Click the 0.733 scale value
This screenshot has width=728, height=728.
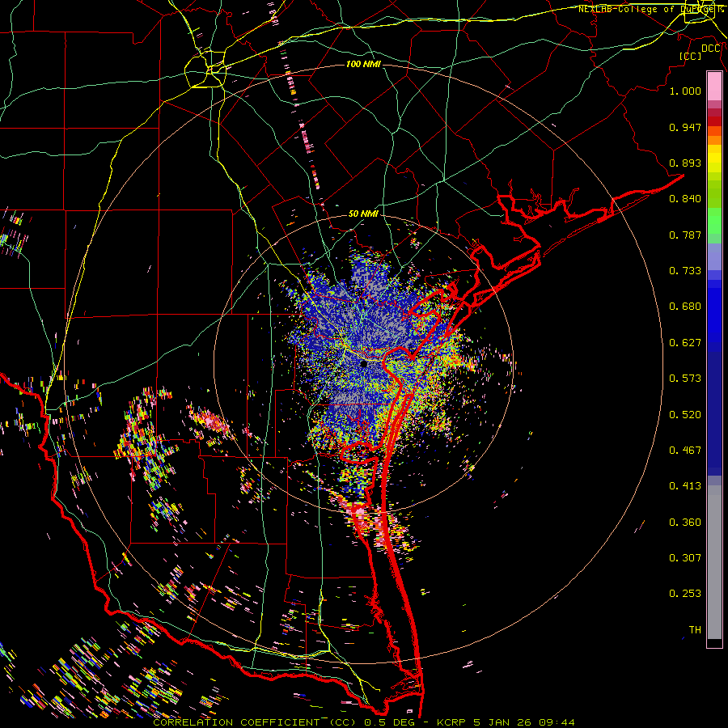(685, 271)
